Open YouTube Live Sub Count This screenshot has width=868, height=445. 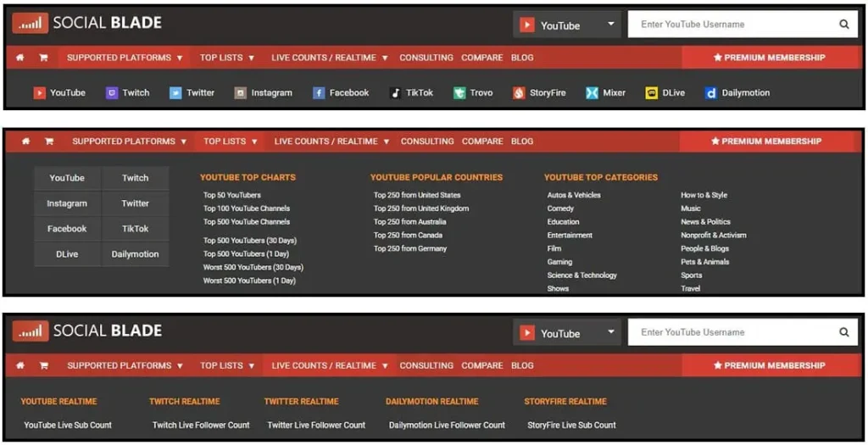[x=68, y=425]
